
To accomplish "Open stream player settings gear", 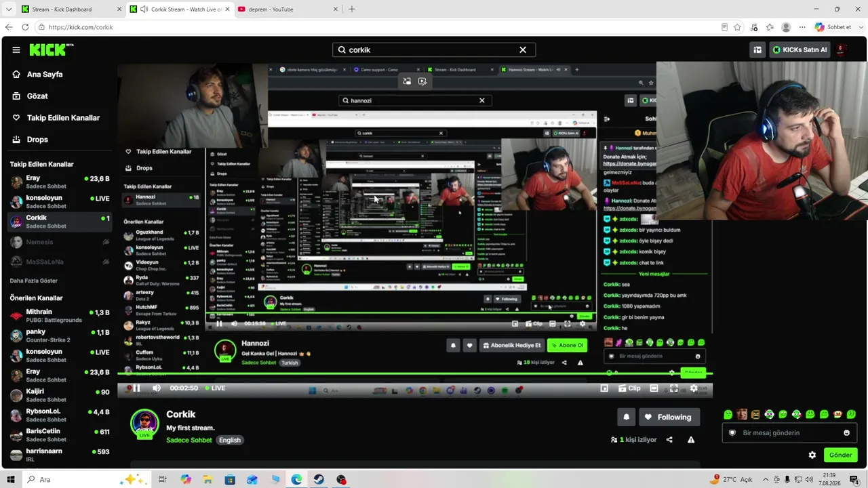I will 694,388.
